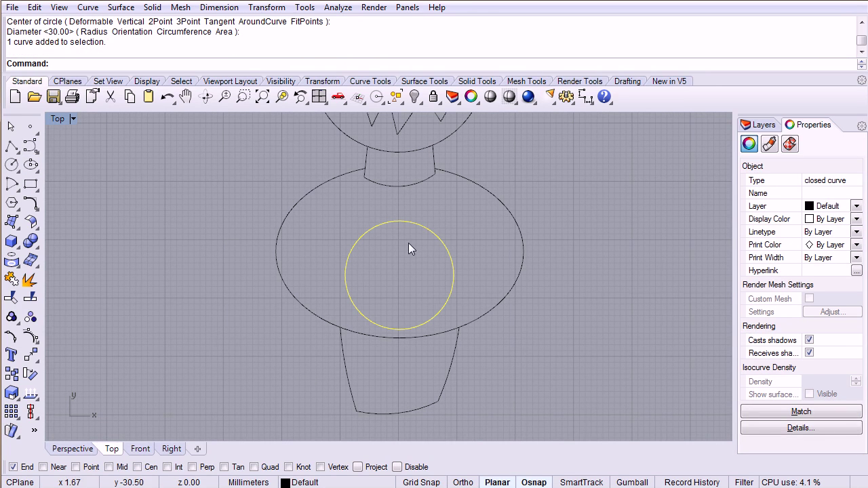Image resolution: width=868 pixels, height=488 pixels.
Task: Toggle Grid Snap in status bar
Action: tap(421, 482)
